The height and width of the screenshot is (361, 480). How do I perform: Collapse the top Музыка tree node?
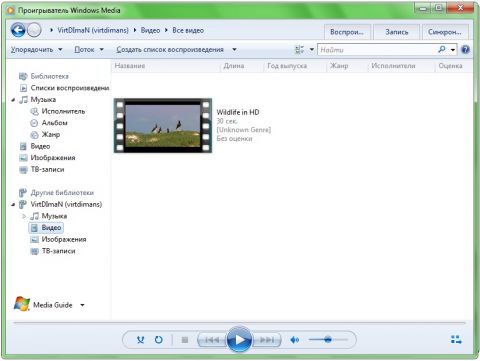[x=13, y=100]
